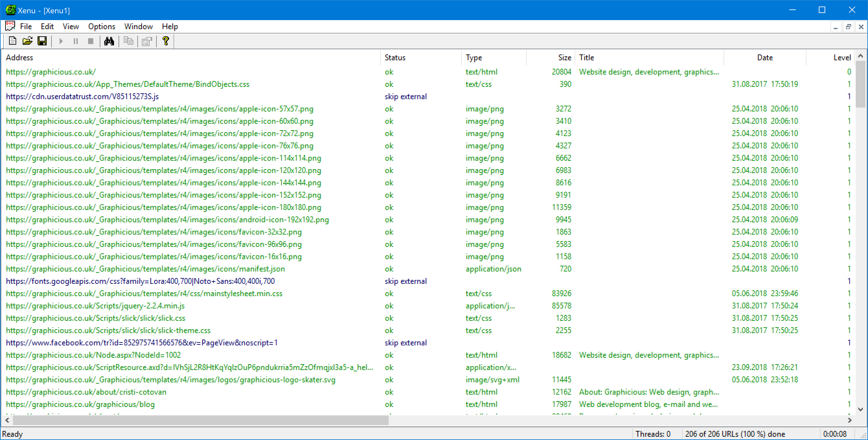Sort by the Status column header
This screenshot has height=440, width=868.
[395, 57]
